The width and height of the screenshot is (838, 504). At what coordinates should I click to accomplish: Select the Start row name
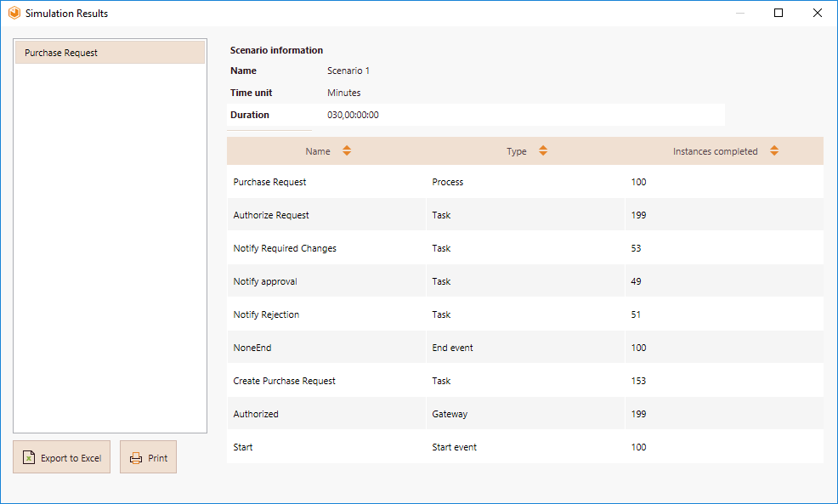(243, 447)
